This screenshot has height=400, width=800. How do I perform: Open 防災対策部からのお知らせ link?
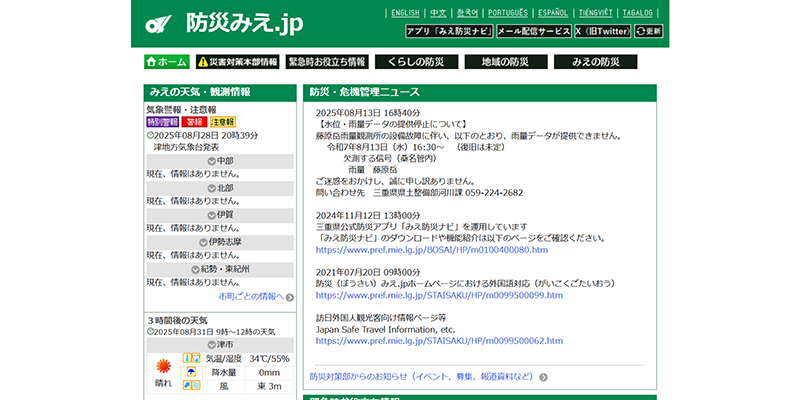click(423, 377)
